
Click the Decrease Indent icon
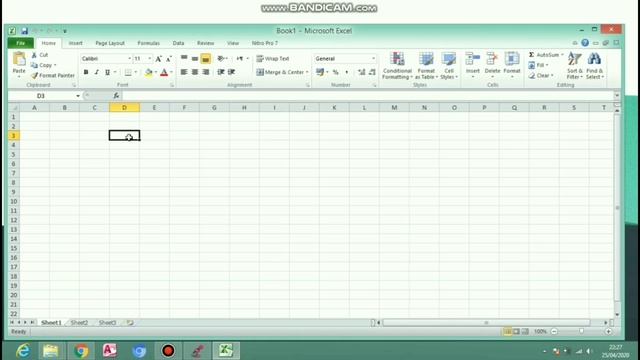coord(221,72)
